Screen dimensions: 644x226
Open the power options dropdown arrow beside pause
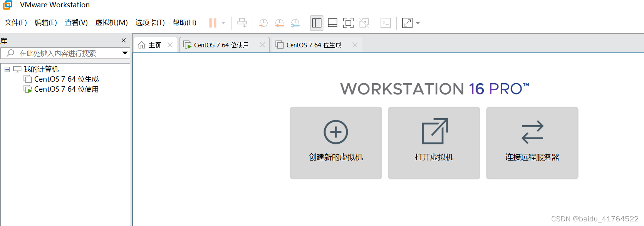click(223, 23)
